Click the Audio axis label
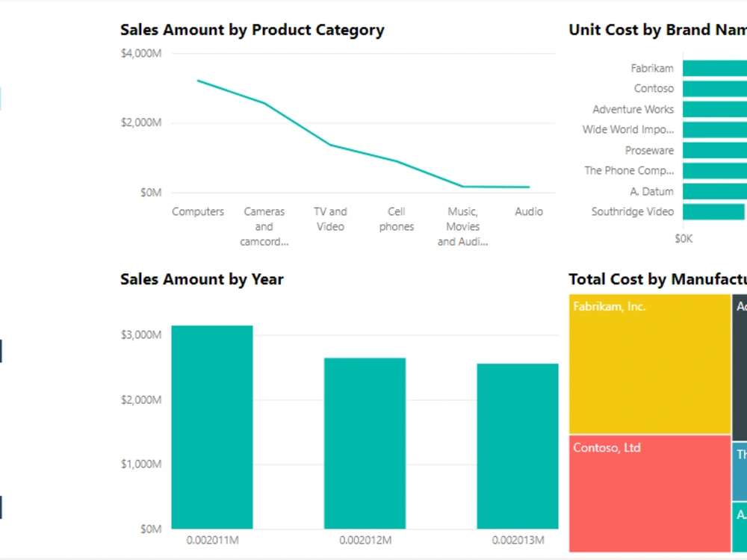747x560 pixels. tap(528, 211)
